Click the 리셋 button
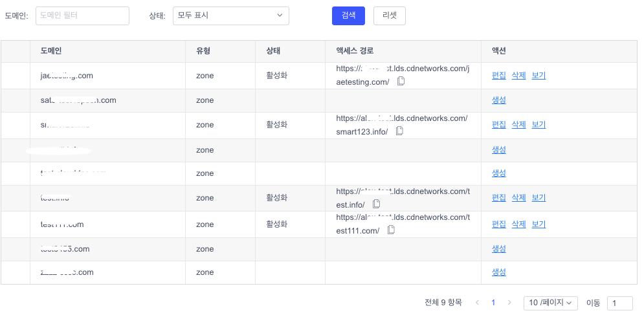The height and width of the screenshot is (315, 644). click(x=390, y=16)
